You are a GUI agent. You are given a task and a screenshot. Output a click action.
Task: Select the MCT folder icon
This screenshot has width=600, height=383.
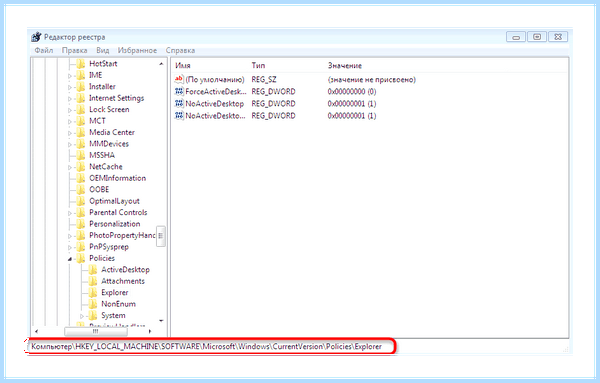tap(81, 121)
